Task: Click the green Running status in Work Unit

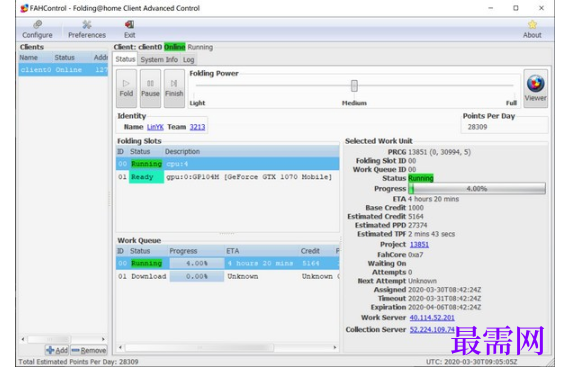Action: coord(421,178)
